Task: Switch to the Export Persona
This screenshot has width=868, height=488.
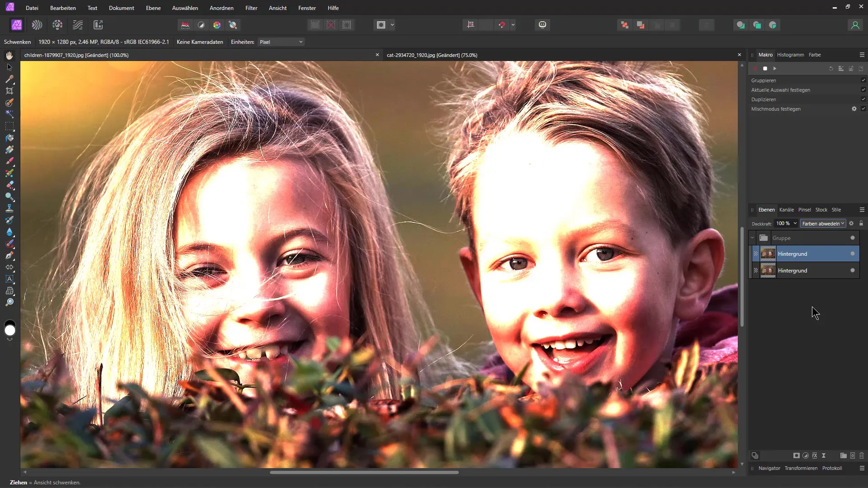Action: click(98, 25)
